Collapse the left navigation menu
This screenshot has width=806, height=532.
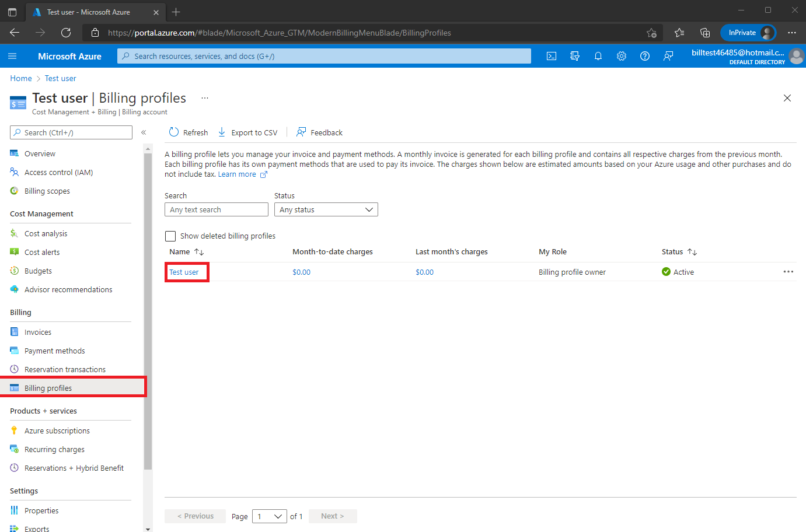tap(144, 132)
